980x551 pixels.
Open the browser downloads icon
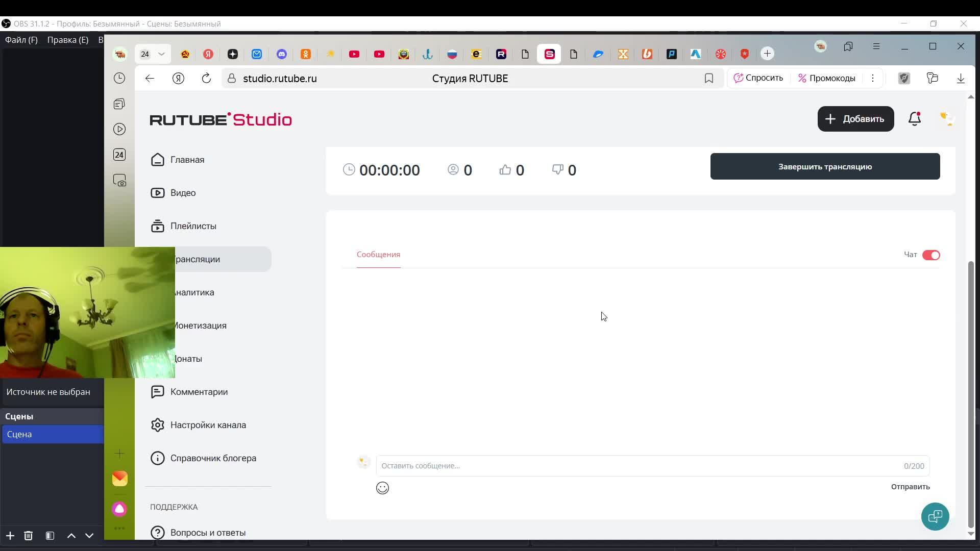tap(961, 78)
